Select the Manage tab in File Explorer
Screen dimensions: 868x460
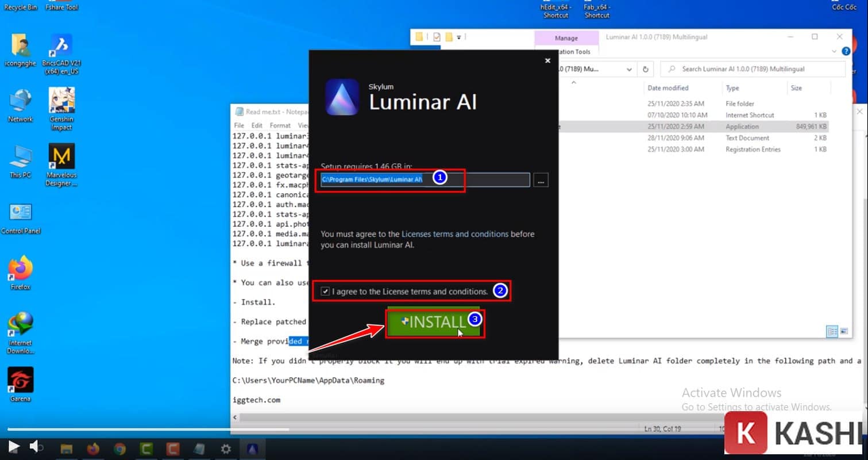566,38
